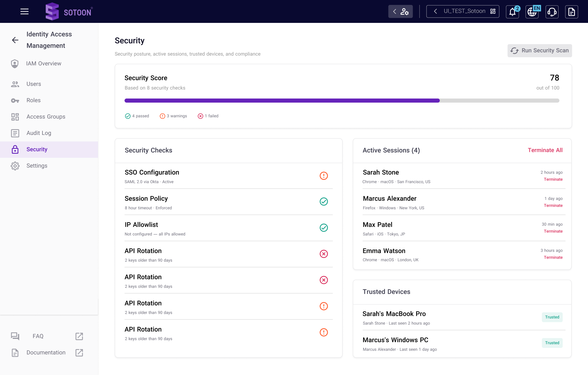Click the 3 warnings indicator

click(173, 116)
